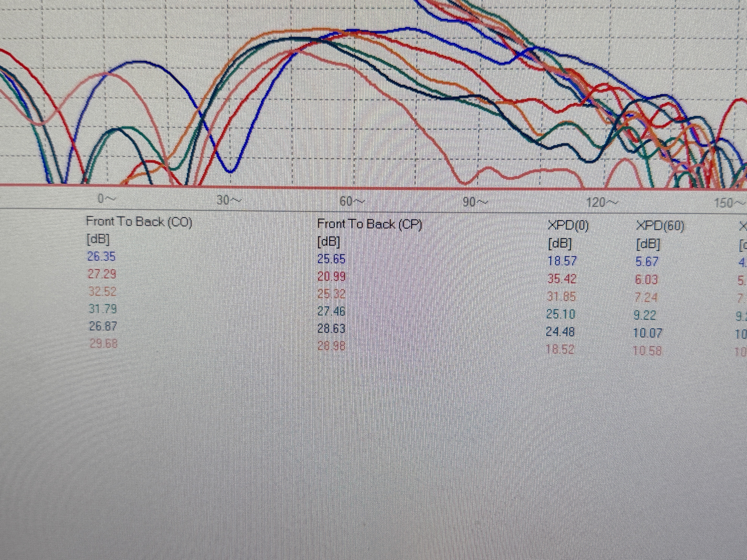Click the "30~" axis label
Screen dimensions: 747x560
coord(229,200)
